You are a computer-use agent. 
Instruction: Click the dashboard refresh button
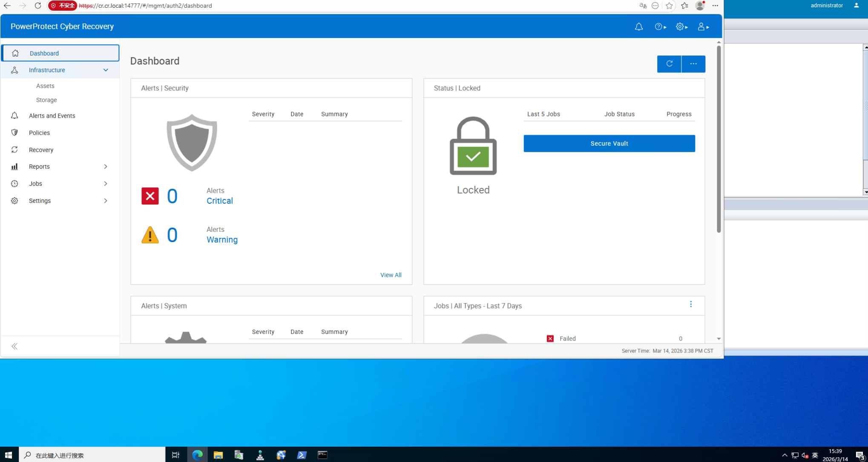[x=669, y=64]
